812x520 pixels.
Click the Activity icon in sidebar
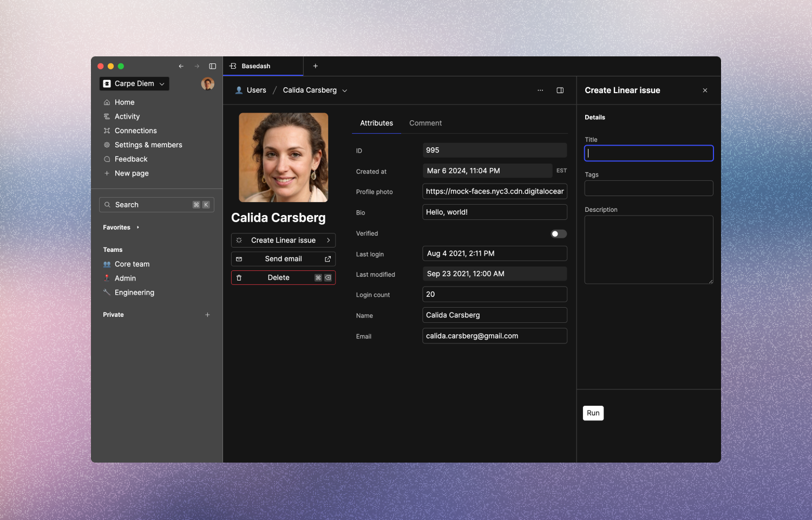point(107,116)
